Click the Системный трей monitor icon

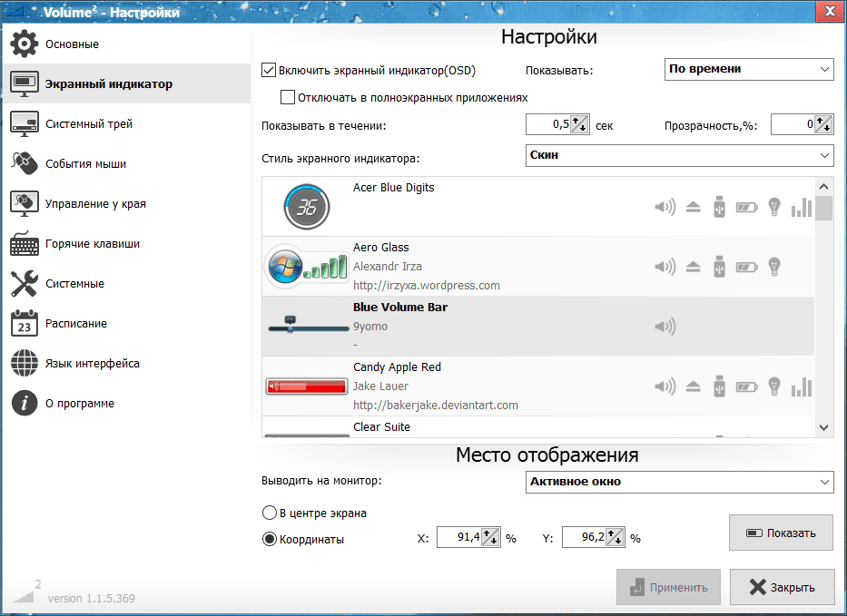click(x=24, y=124)
